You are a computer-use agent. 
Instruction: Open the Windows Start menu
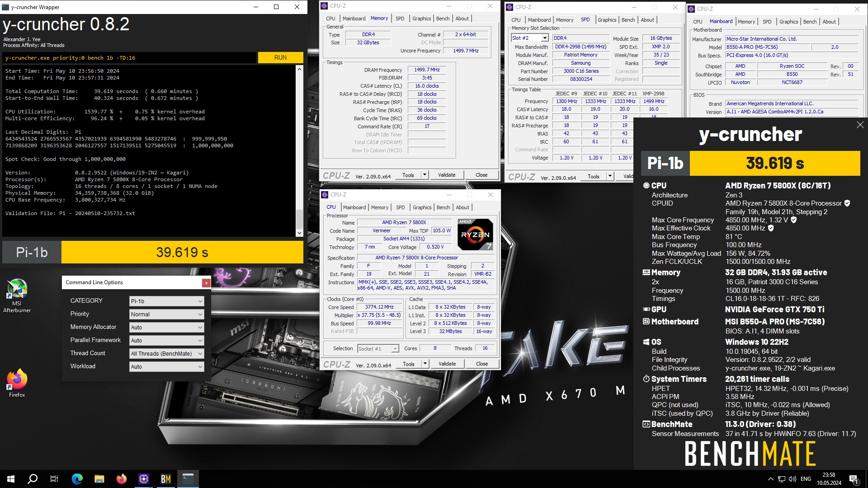pos(11,479)
